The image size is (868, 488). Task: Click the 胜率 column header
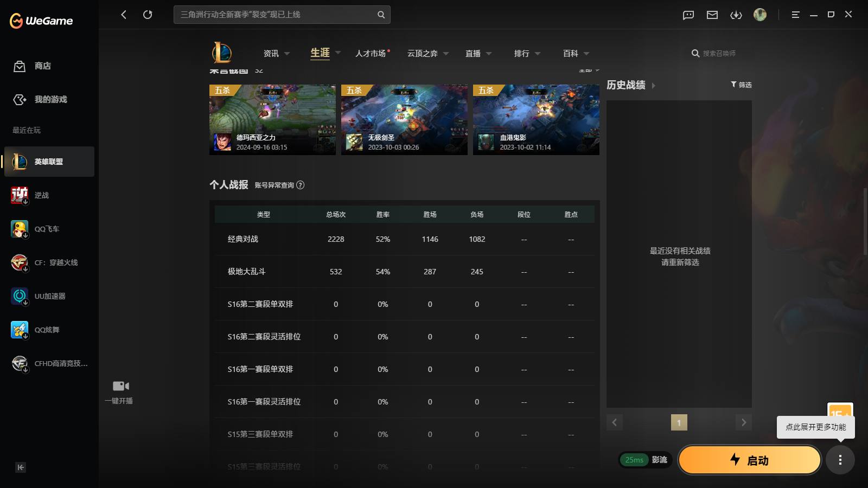point(383,215)
